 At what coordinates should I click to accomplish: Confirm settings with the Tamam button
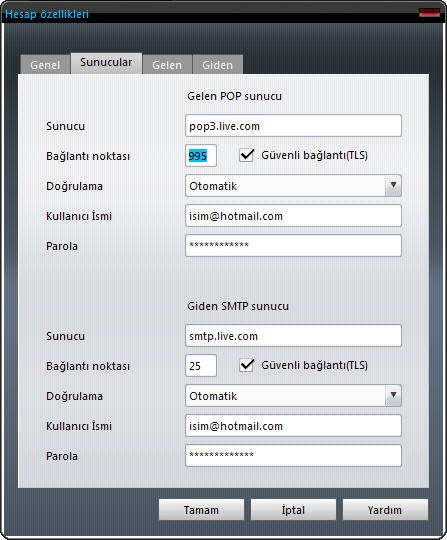click(201, 510)
